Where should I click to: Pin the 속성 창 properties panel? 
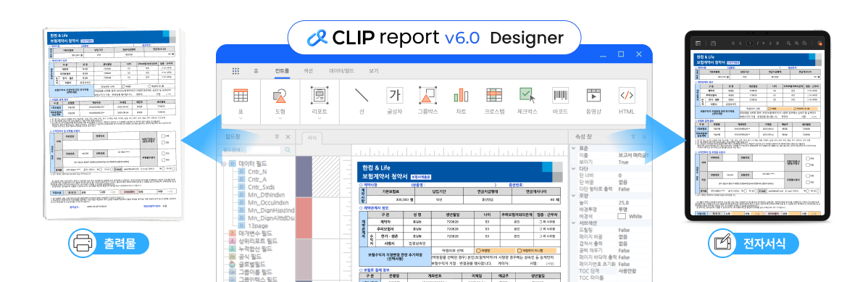(633, 136)
